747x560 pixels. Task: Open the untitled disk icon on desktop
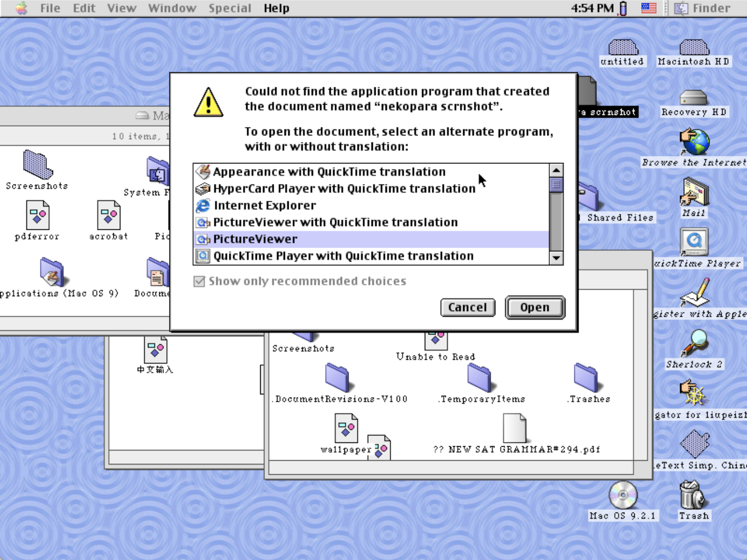pos(623,47)
